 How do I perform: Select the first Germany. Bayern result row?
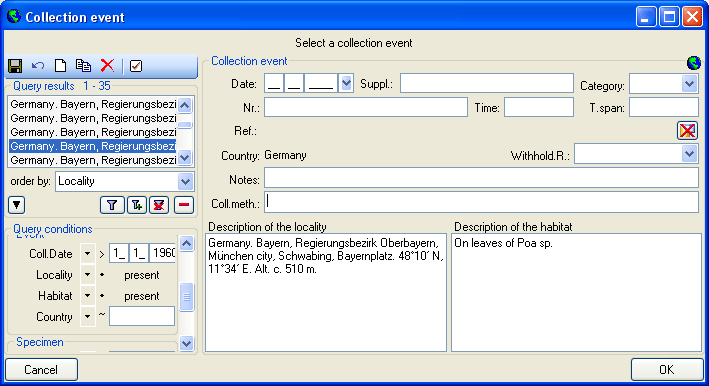pyautogui.click(x=93, y=104)
